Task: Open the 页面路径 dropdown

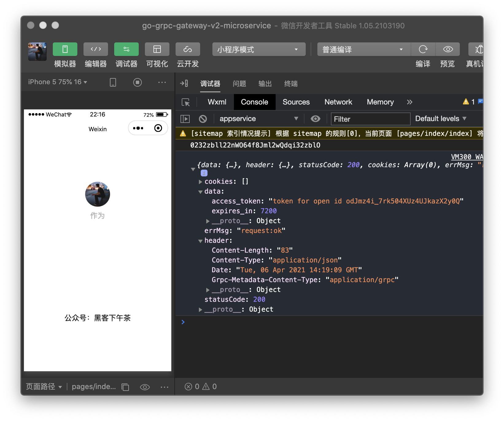Action: coord(44,387)
